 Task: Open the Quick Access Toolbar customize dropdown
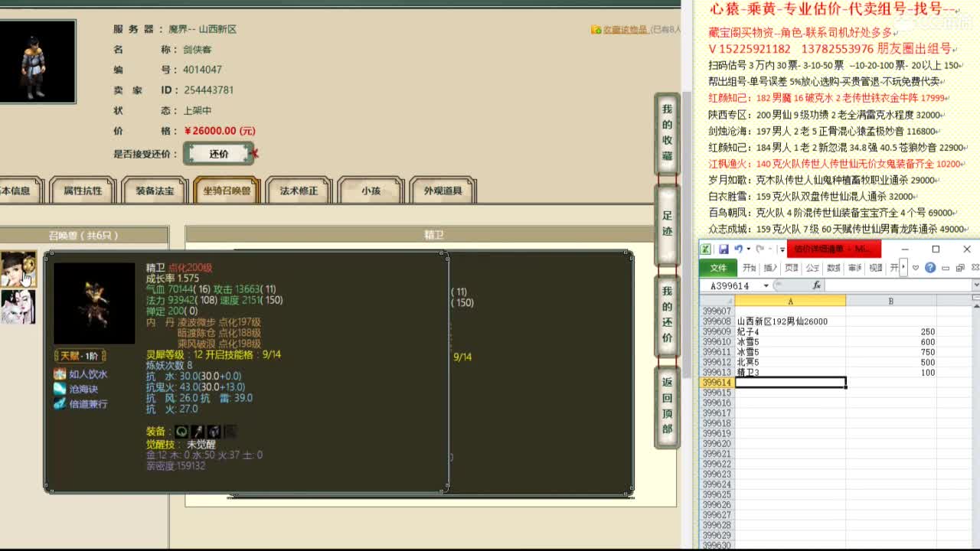point(781,249)
